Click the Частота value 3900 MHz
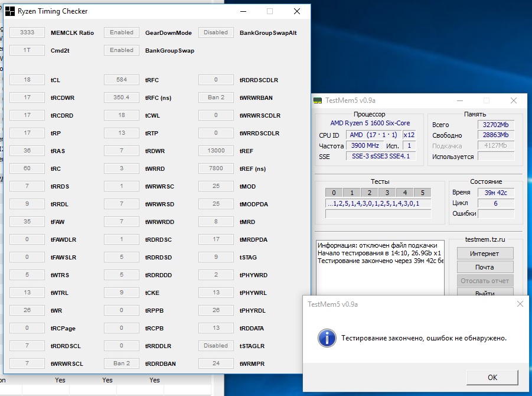The image size is (532, 396). pyautogui.click(x=365, y=145)
